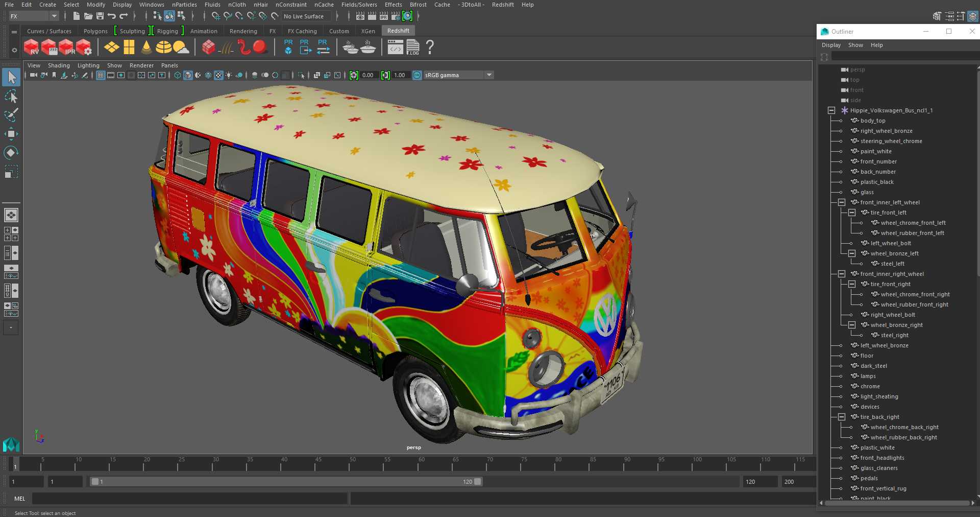Click the gamma value field 1.00
The width and height of the screenshot is (980, 517).
(x=400, y=75)
